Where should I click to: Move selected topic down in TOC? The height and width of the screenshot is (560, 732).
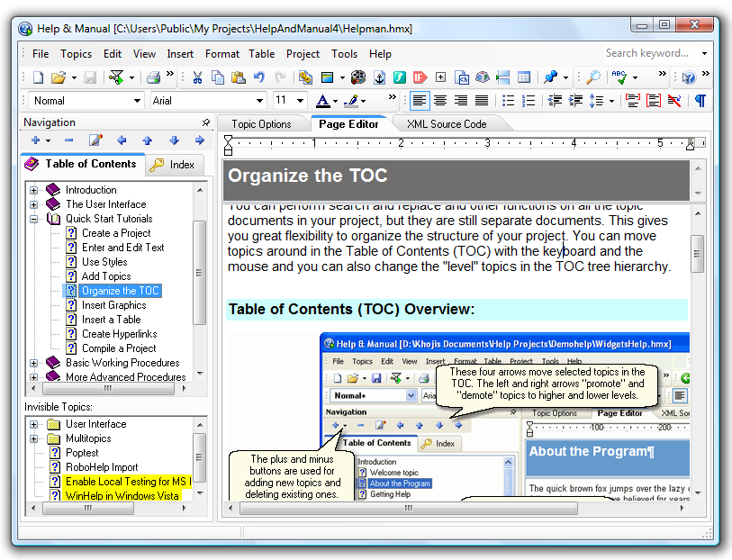(x=174, y=140)
